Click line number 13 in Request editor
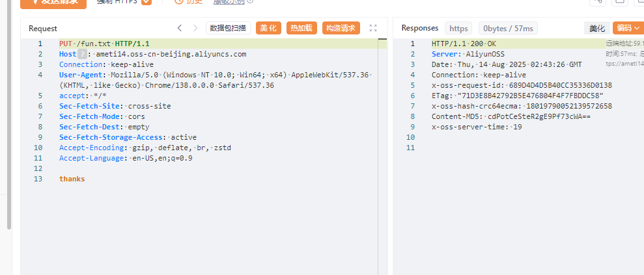This screenshot has width=644, height=275. pyautogui.click(x=38, y=179)
